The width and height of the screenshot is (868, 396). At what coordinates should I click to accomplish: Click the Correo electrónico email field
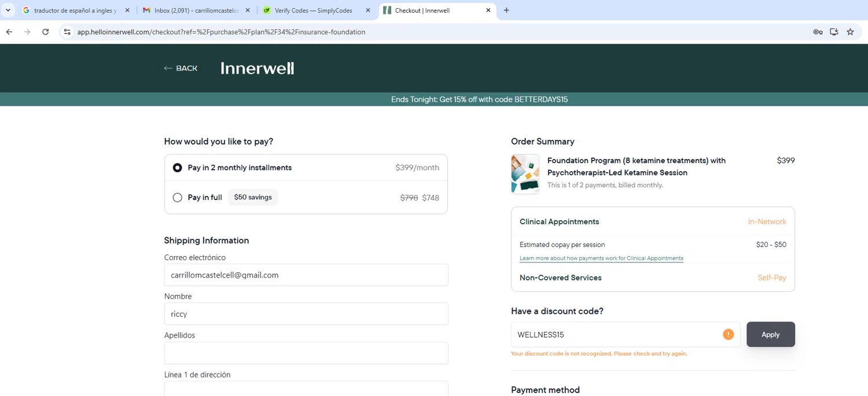pyautogui.click(x=306, y=275)
